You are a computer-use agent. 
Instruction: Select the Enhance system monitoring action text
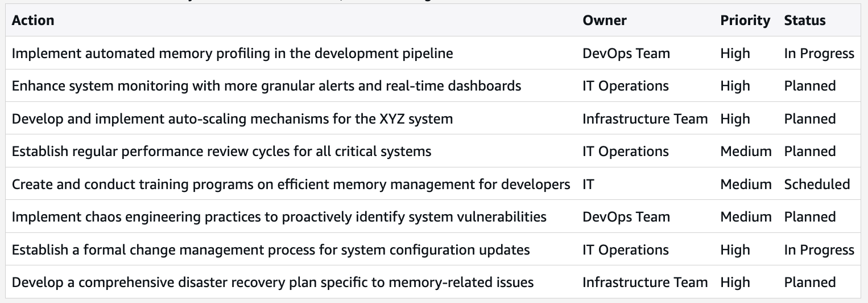(x=266, y=86)
